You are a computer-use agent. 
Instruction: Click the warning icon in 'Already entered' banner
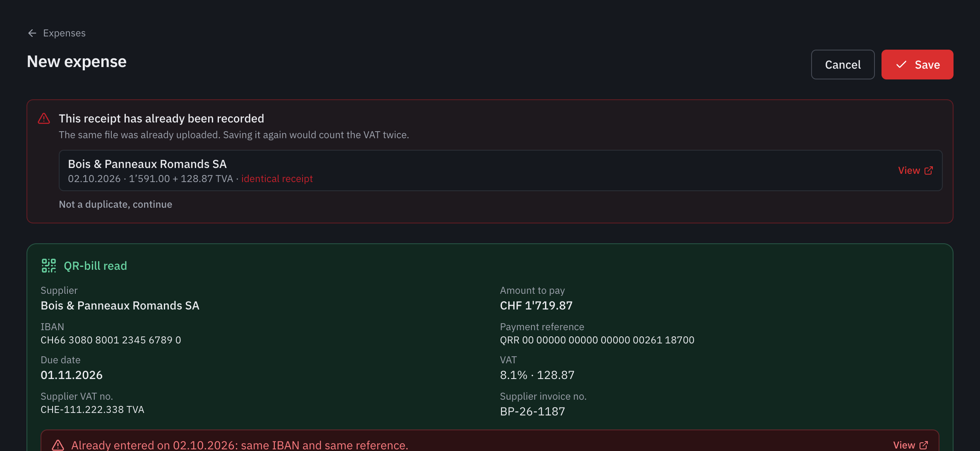click(58, 445)
